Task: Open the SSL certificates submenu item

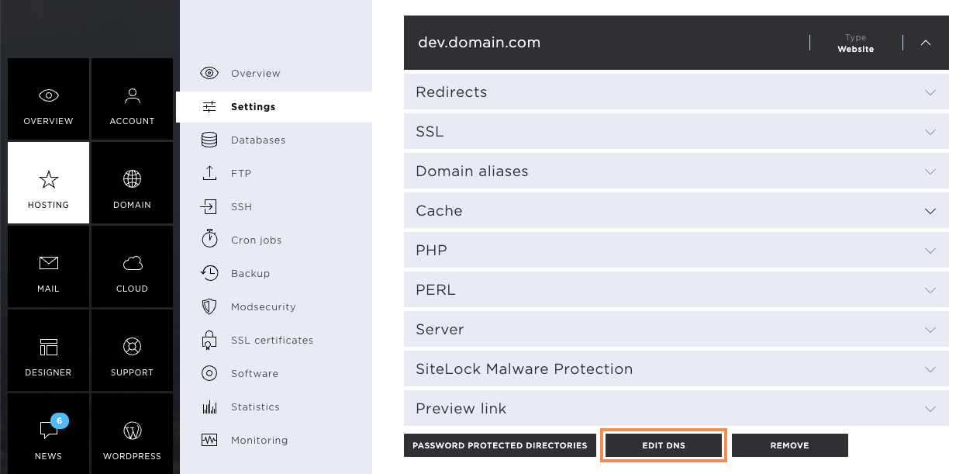Action: pos(274,340)
